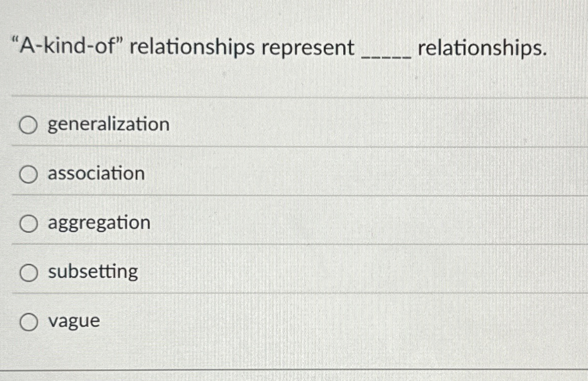Image resolution: width=588 pixels, height=381 pixels.
Task: Click the vague answer label
Action: 73,321
